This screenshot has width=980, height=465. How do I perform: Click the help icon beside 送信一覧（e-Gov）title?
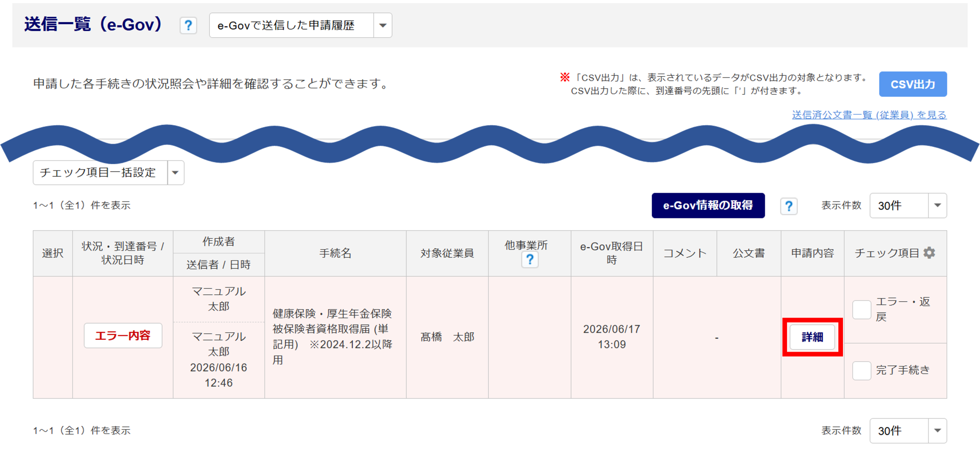click(x=188, y=26)
